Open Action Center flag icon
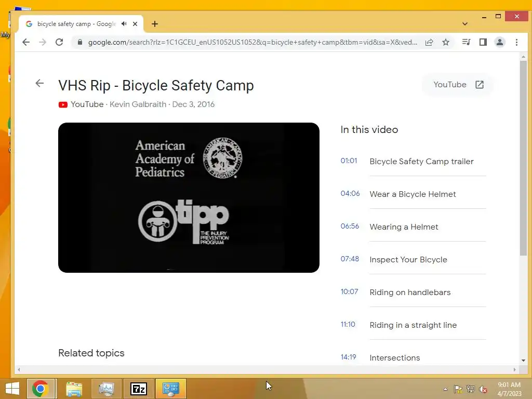This screenshot has height=399, width=532. point(458,389)
